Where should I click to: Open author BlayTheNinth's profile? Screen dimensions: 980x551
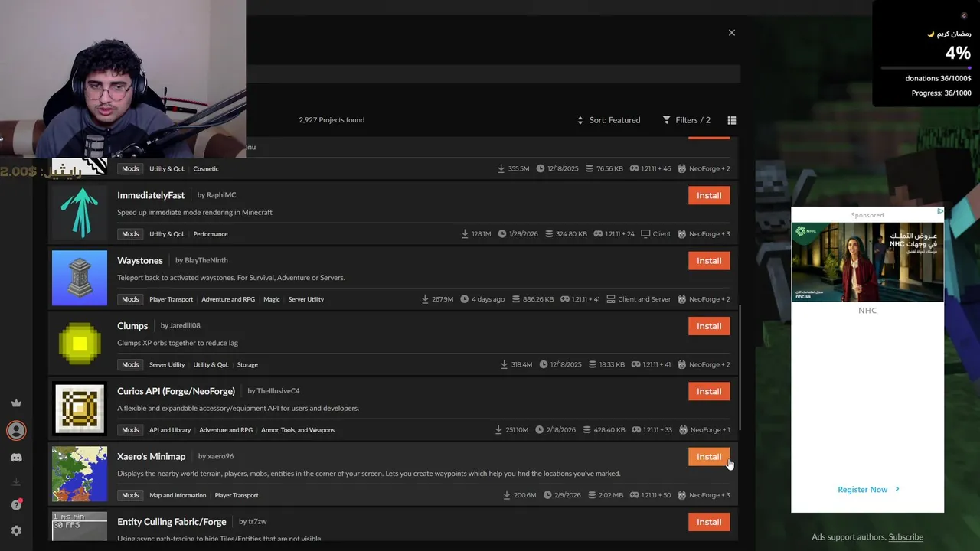(x=206, y=260)
